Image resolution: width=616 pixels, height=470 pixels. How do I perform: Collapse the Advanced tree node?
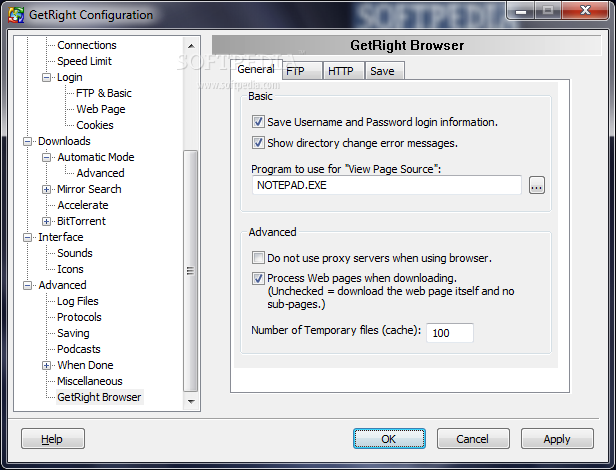[x=28, y=285]
